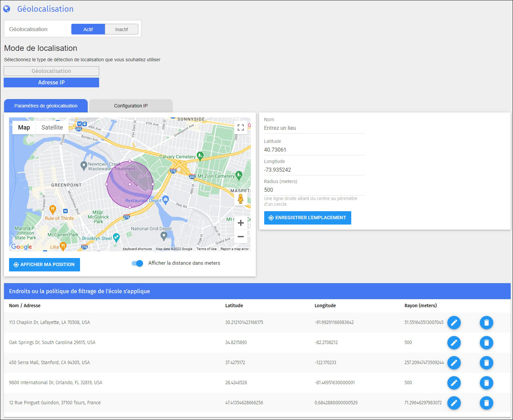Switch the map to Satellite view

[52, 128]
